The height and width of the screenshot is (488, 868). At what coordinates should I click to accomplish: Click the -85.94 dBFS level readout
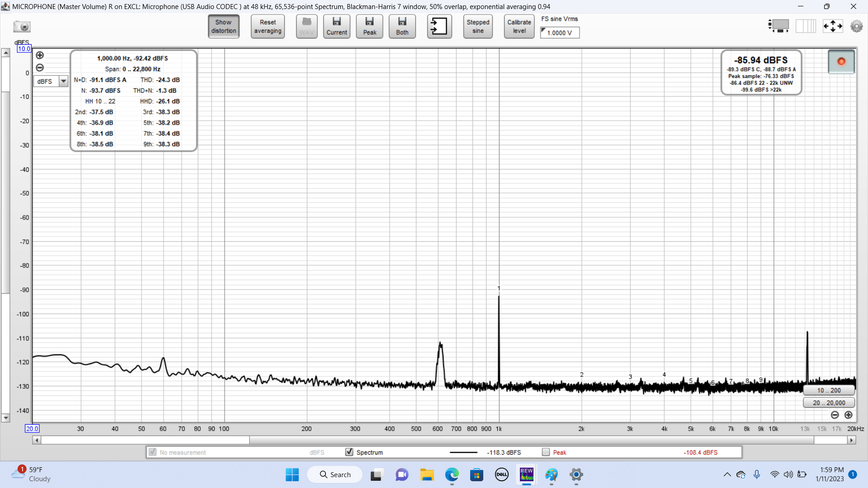761,60
